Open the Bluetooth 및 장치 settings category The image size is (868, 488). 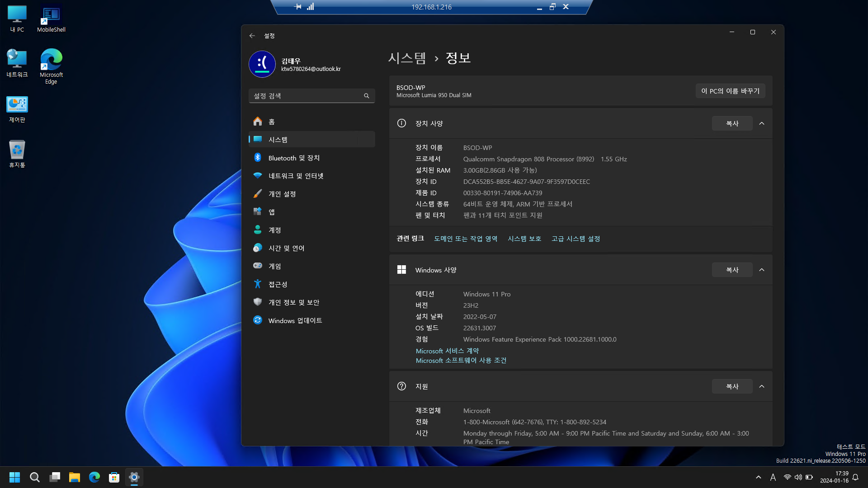294,158
